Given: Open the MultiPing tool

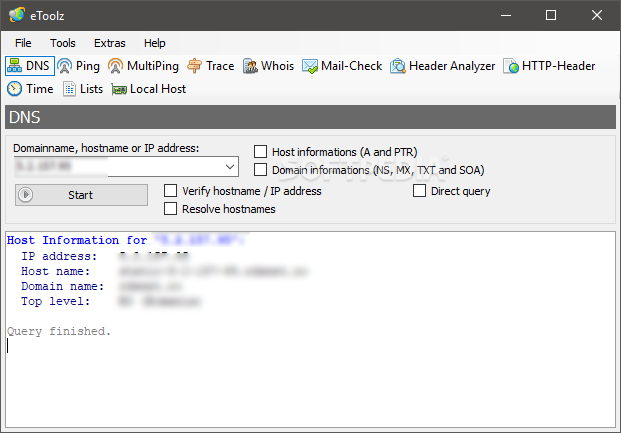Looking at the screenshot, I should (143, 66).
